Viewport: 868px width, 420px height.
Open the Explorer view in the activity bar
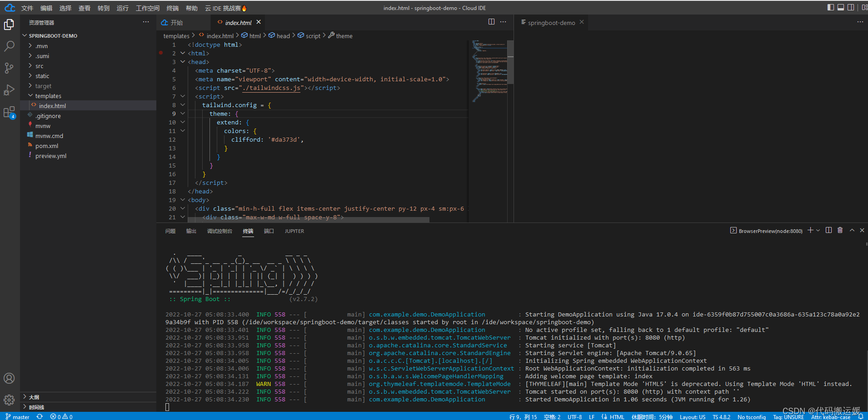click(x=9, y=25)
